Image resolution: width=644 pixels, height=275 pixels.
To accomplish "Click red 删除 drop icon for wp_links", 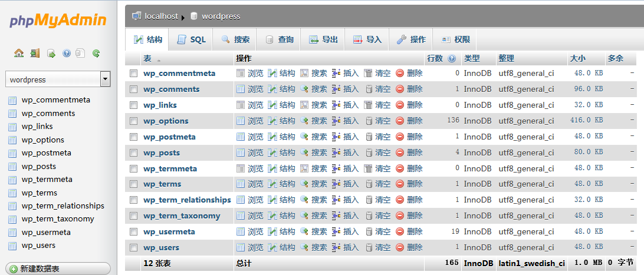I will click(x=400, y=105).
